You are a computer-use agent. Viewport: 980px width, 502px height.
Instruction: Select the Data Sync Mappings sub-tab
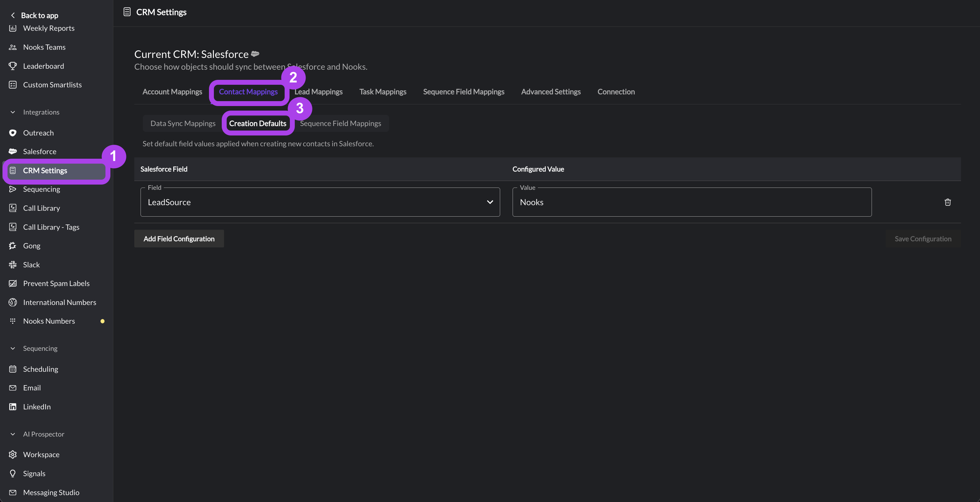(183, 123)
